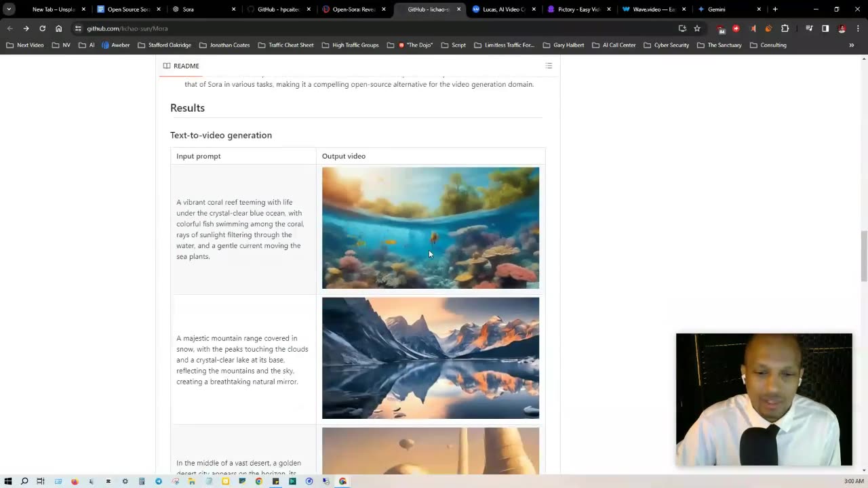
Task: Open Windows taskbar search
Action: point(24,481)
